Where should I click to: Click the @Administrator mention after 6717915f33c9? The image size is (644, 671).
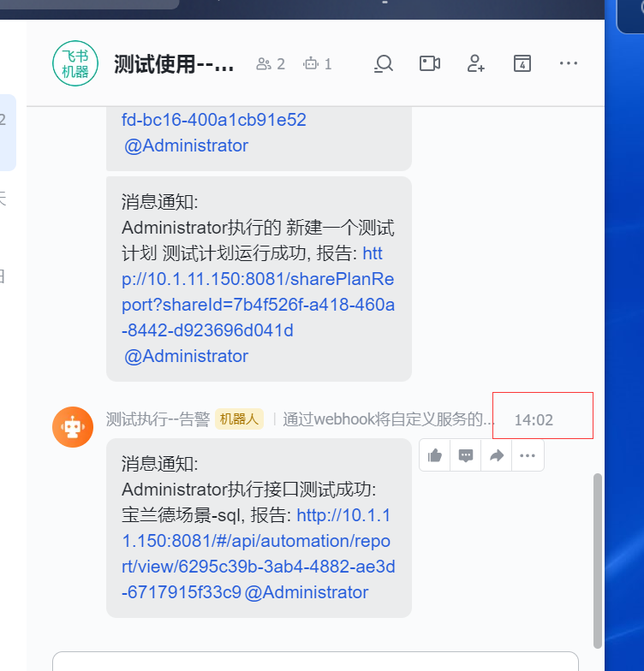pos(307,592)
